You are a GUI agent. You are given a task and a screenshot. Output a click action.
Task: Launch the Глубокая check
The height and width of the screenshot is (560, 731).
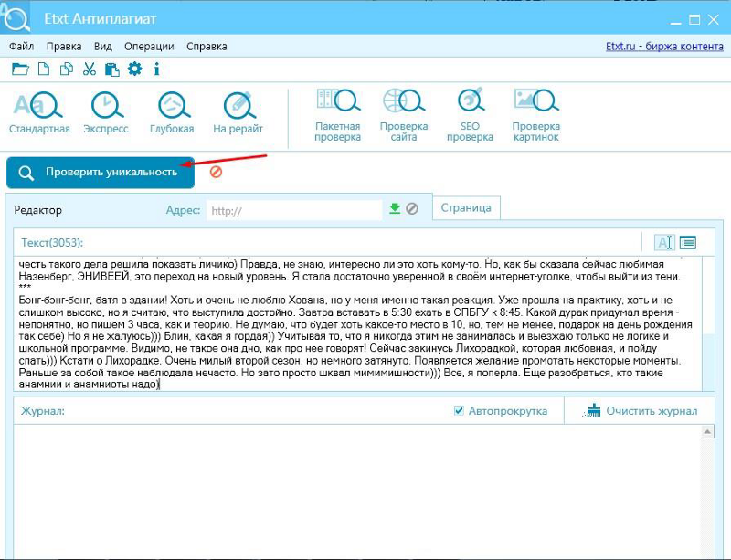click(x=172, y=113)
